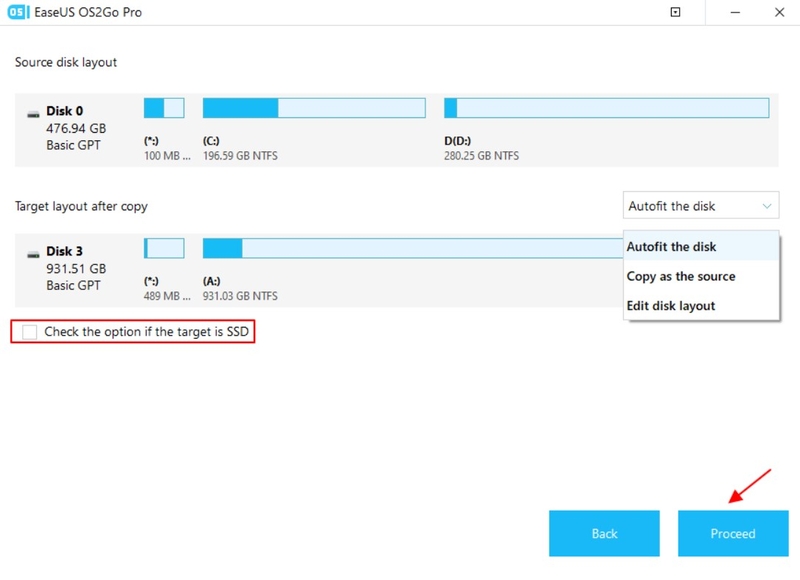Click the 196.59 GB NTFS label
The height and width of the screenshot is (580, 800).
pos(240,156)
